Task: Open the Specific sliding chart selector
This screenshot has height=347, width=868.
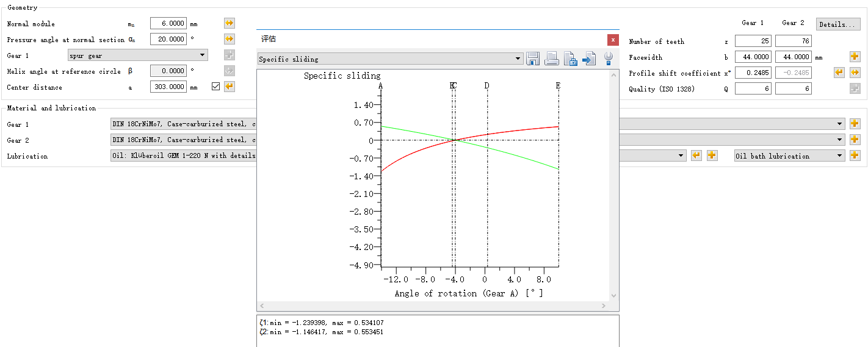Action: pyautogui.click(x=391, y=59)
